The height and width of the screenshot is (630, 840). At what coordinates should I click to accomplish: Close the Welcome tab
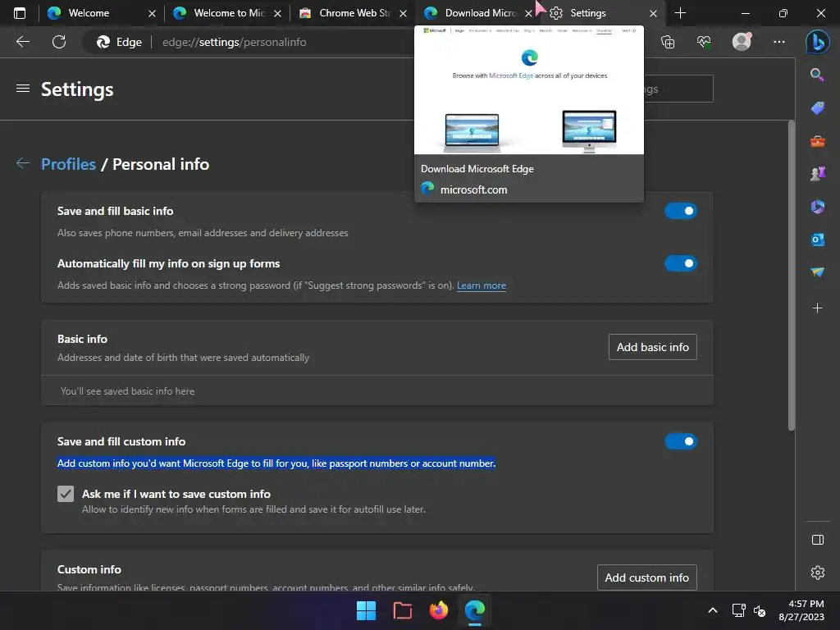point(152,13)
